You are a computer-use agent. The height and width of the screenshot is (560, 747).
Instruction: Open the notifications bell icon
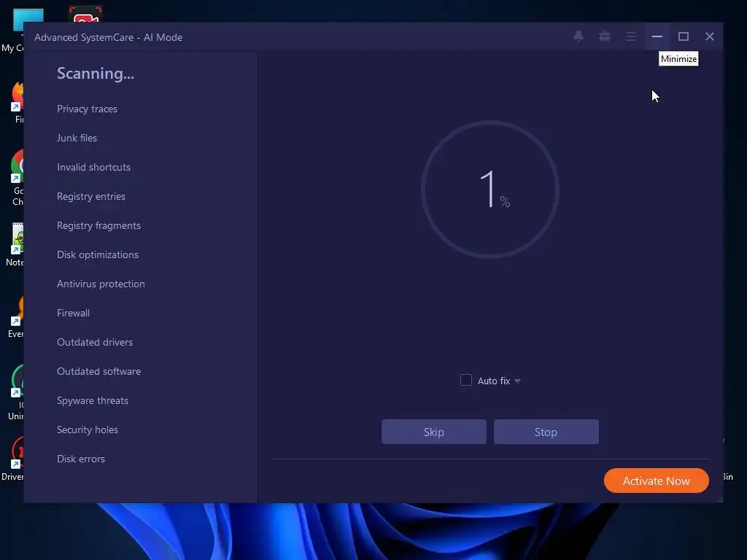pos(578,36)
